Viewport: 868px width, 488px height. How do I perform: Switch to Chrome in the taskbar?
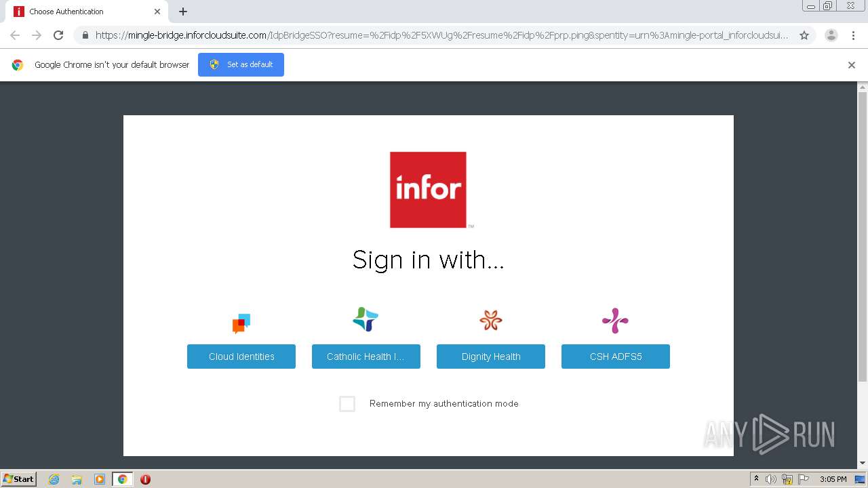click(x=122, y=479)
